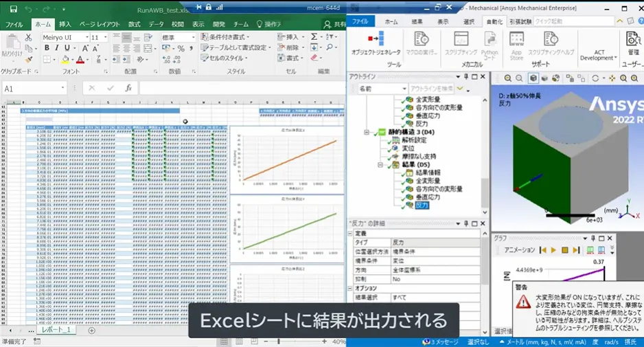Open the 名前 filter dropdown in the outline
This screenshot has height=347, width=644.
coord(404,89)
